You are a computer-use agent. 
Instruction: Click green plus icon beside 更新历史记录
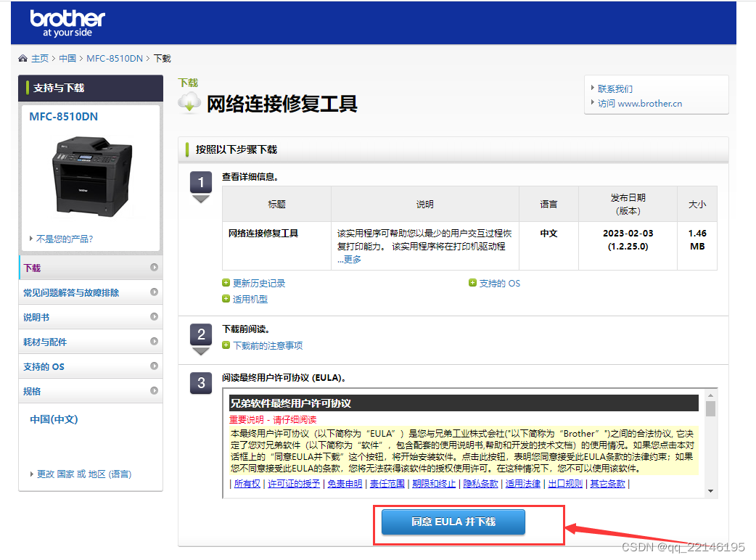pyautogui.click(x=226, y=283)
